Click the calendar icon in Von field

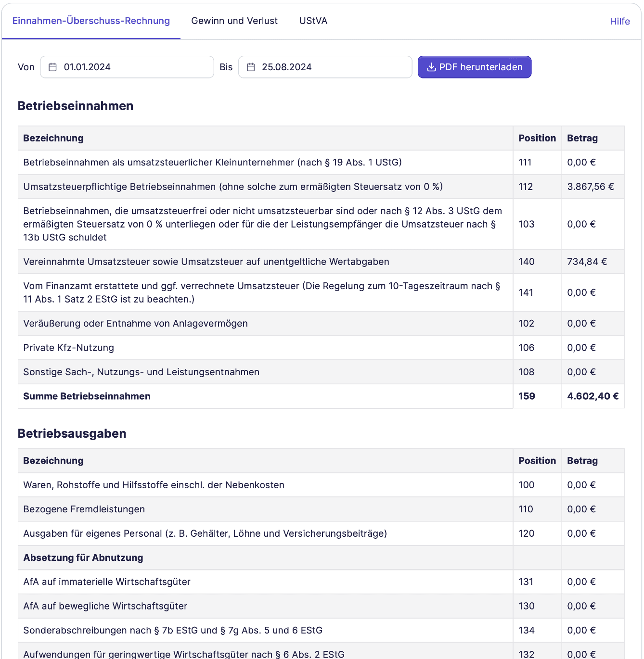53,67
